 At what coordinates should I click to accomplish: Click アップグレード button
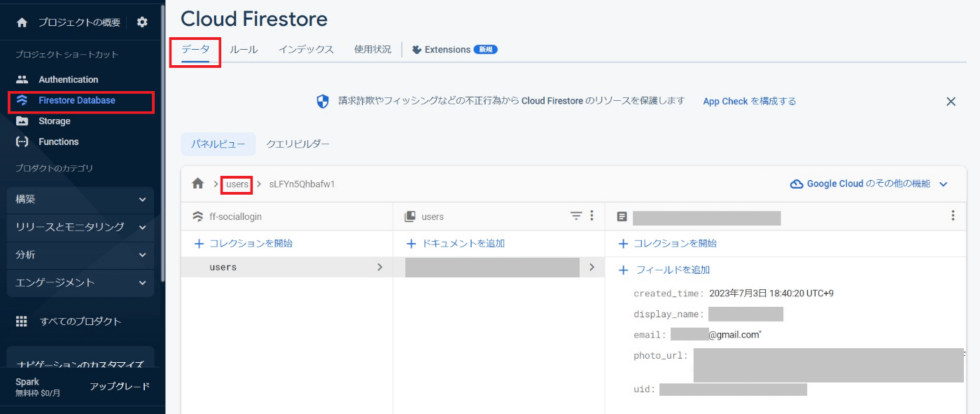120,387
